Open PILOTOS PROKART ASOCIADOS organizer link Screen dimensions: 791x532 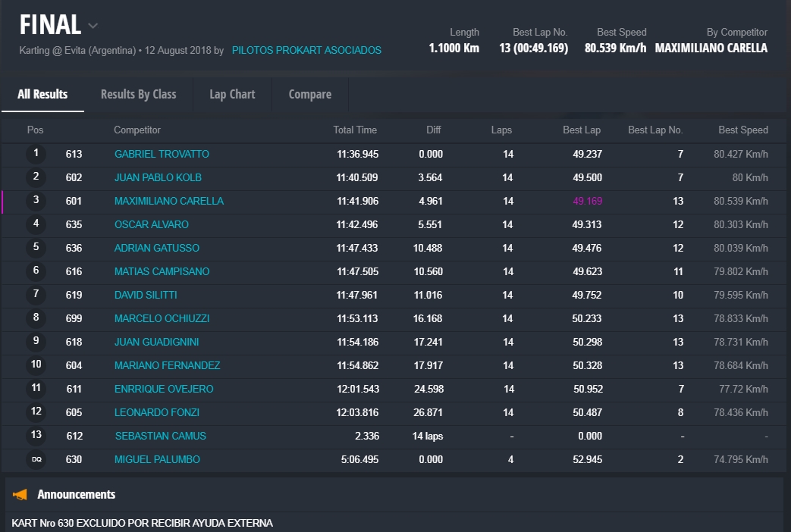306,51
